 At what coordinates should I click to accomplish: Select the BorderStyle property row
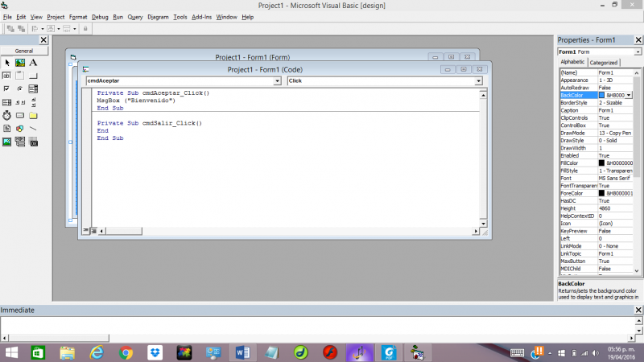click(x=596, y=103)
